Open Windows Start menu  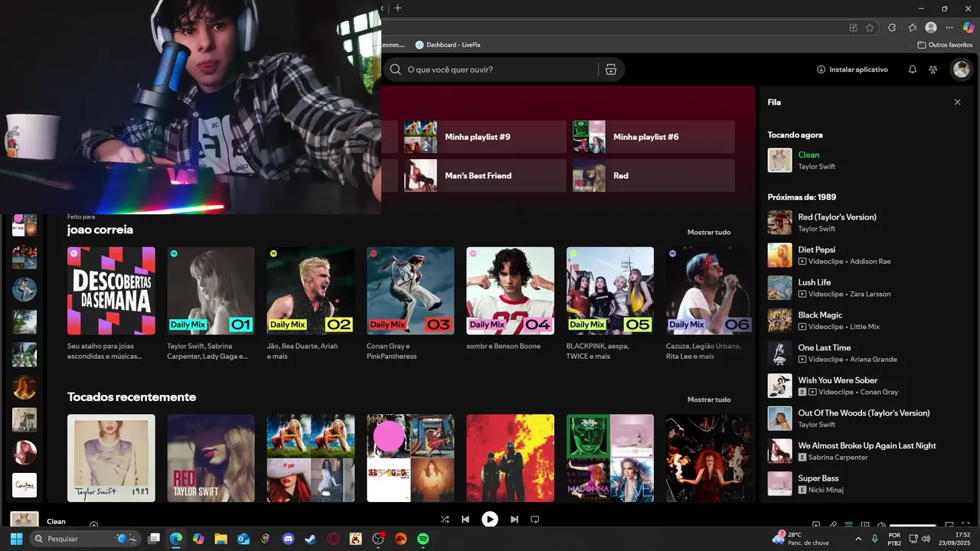pyautogui.click(x=16, y=539)
